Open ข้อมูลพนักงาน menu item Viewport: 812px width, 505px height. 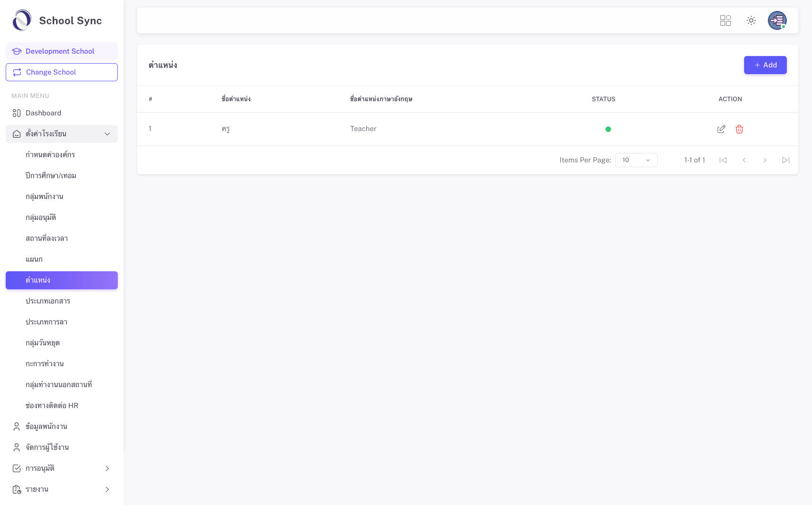click(62, 427)
